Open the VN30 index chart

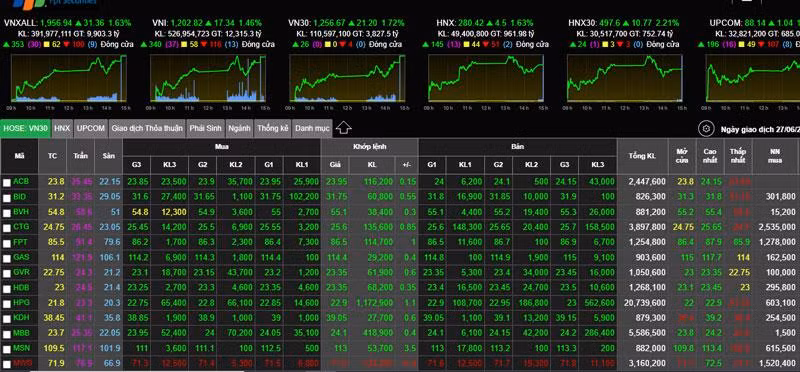347,78
